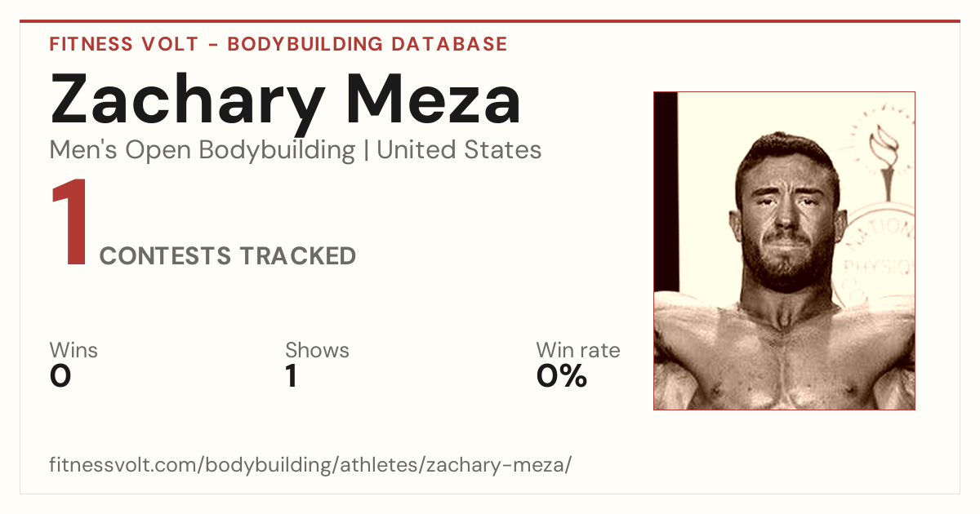Select the Men's Open Bodybuilding division text

[203, 150]
